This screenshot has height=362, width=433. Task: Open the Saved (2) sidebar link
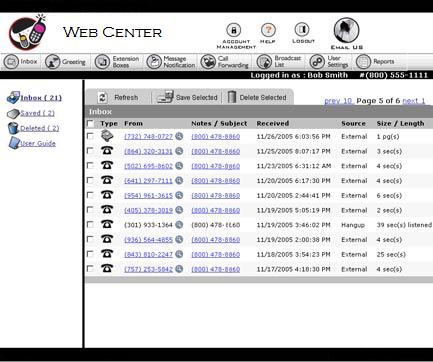coord(37,113)
